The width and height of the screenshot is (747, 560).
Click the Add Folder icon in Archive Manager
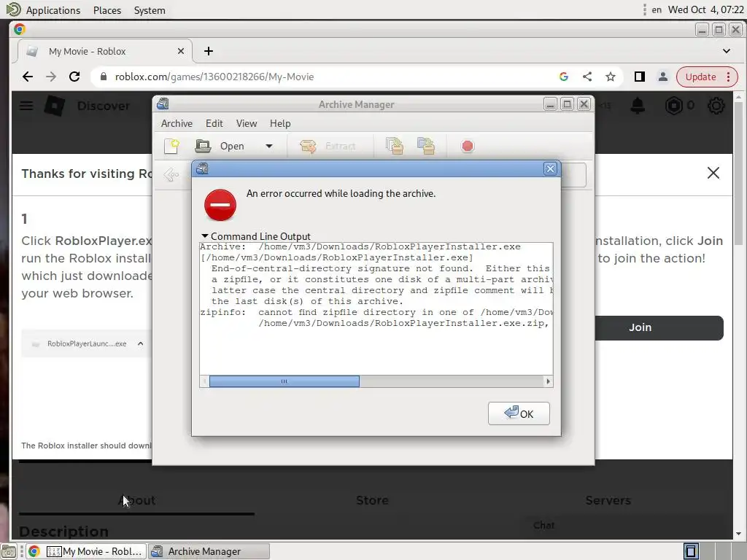point(426,146)
